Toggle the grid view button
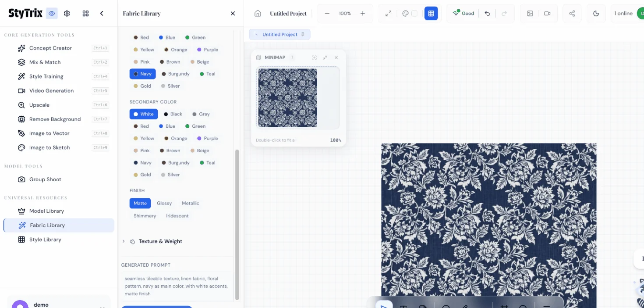Viewport: 644px width, 308px height. click(x=431, y=14)
